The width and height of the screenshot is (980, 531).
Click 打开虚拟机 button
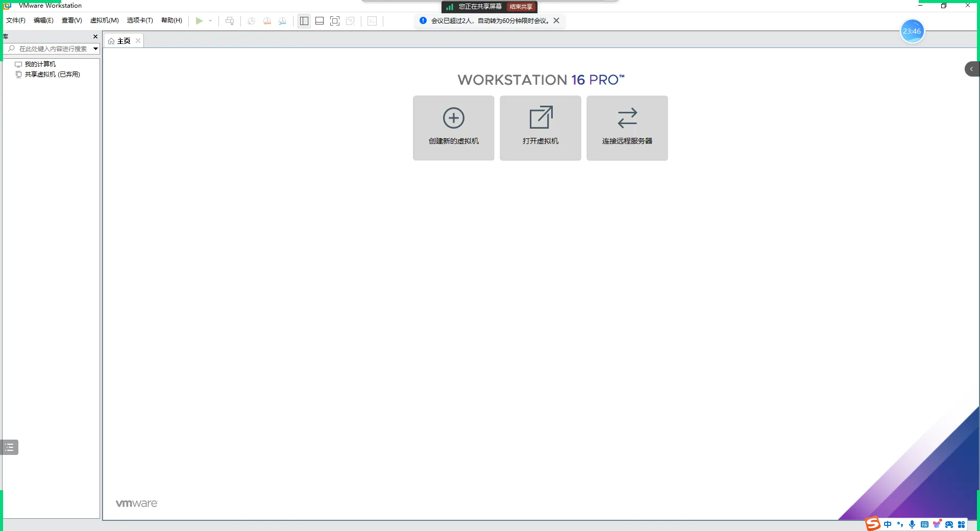click(541, 128)
